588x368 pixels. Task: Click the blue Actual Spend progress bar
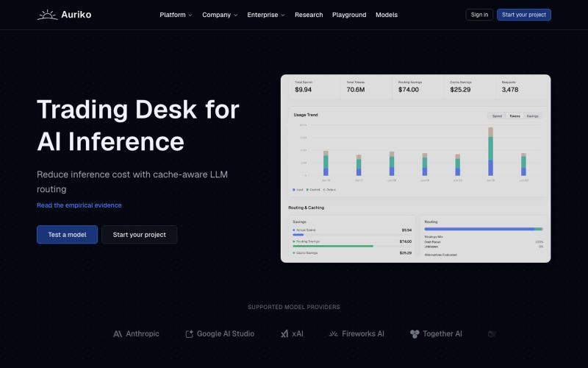coord(298,235)
